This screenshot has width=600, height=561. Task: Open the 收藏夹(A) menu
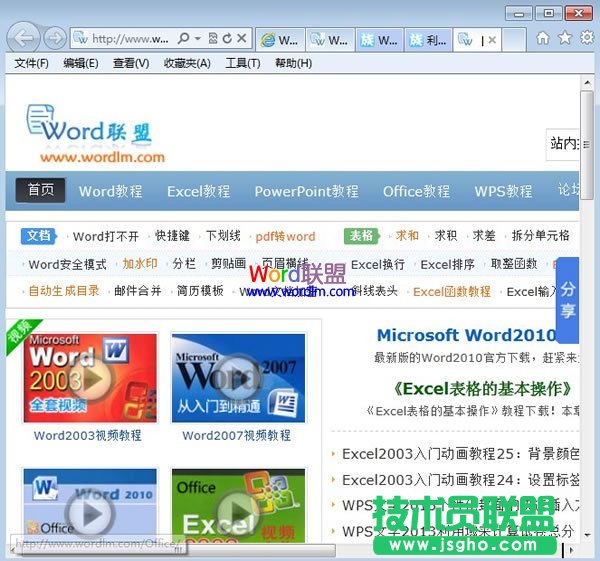[187, 63]
